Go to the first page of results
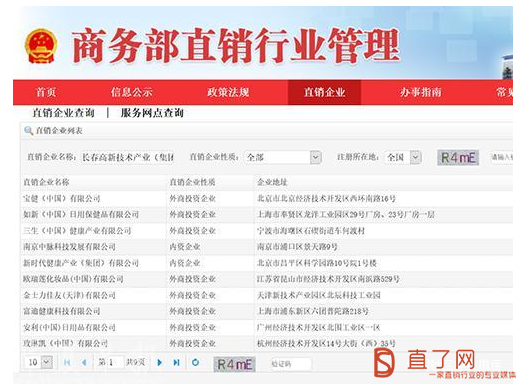520x384 pixels. 67,362
